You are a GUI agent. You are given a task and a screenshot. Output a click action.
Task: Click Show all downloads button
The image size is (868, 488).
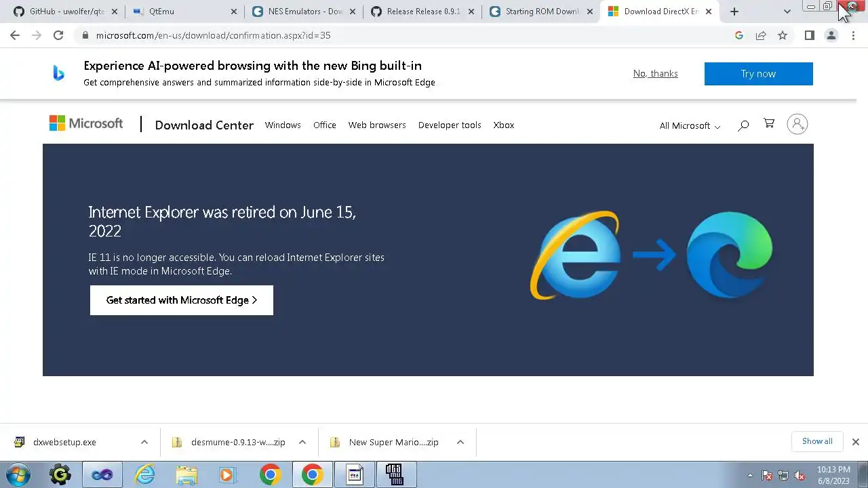point(817,441)
